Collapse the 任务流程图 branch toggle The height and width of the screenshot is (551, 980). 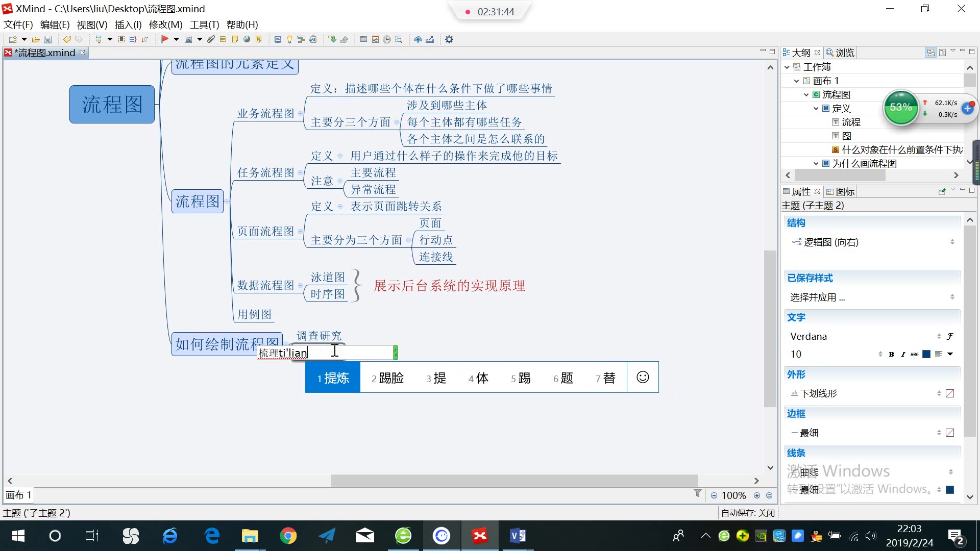(x=300, y=173)
